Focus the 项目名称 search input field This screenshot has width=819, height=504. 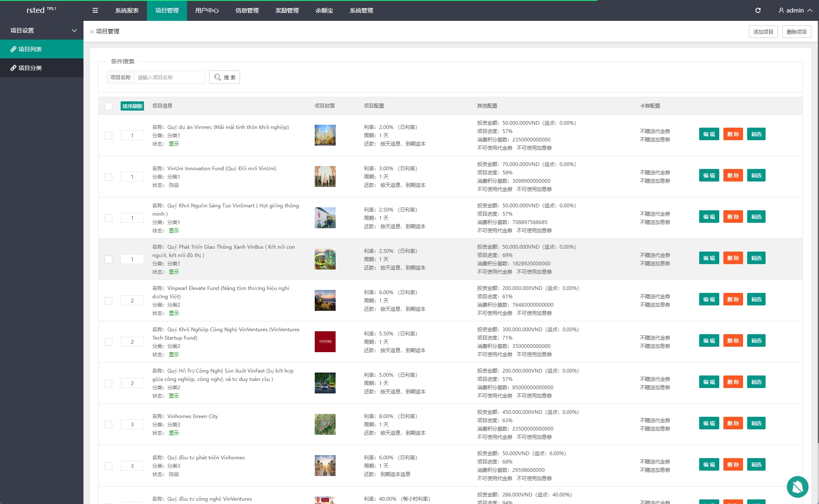(169, 77)
